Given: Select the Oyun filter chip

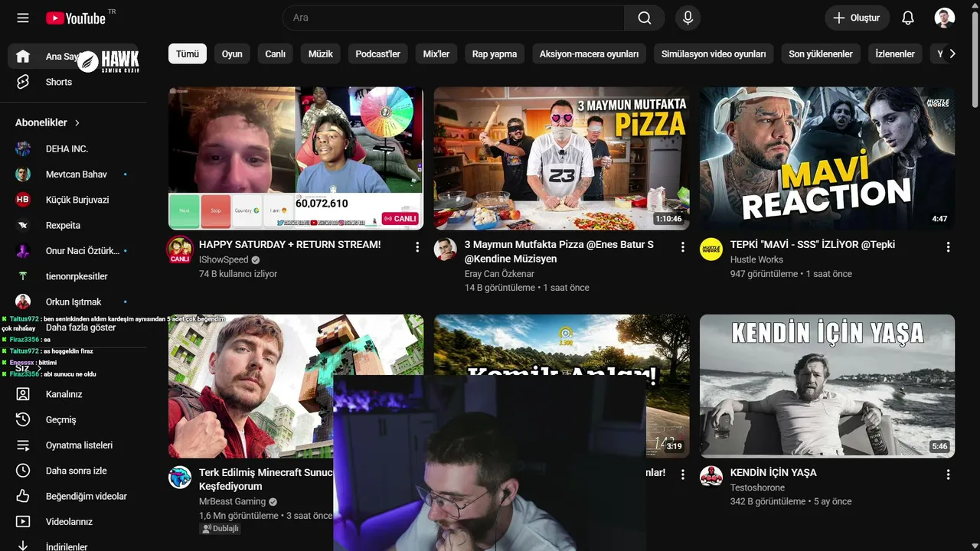Looking at the screenshot, I should coord(232,54).
